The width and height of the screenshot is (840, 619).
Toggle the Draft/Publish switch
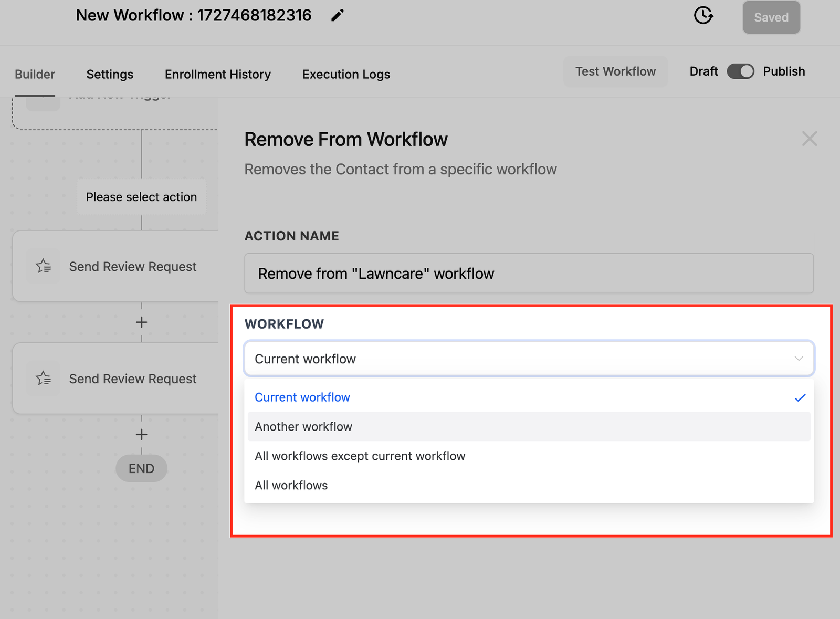pos(740,71)
